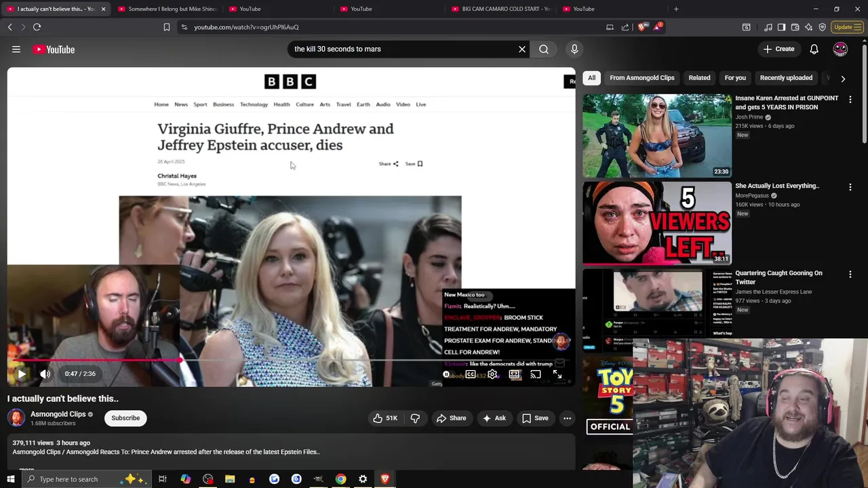Play the paused video
This screenshot has height=488, width=868.
point(22,374)
